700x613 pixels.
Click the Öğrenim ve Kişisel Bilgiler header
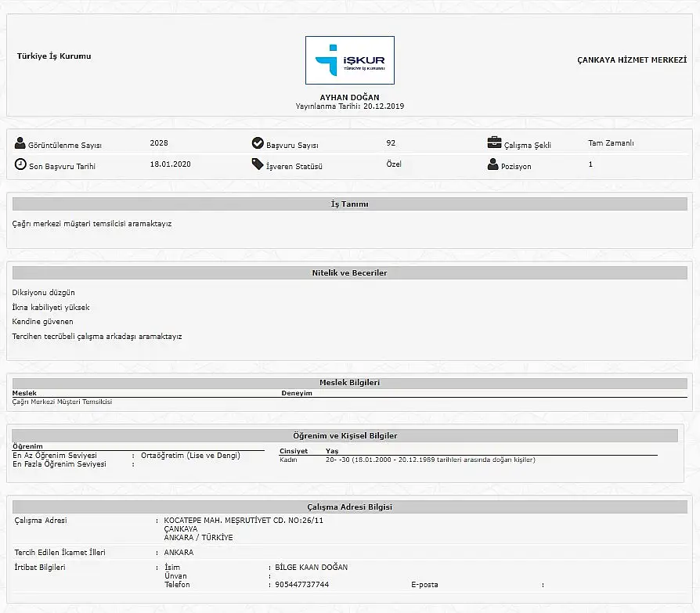click(345, 436)
